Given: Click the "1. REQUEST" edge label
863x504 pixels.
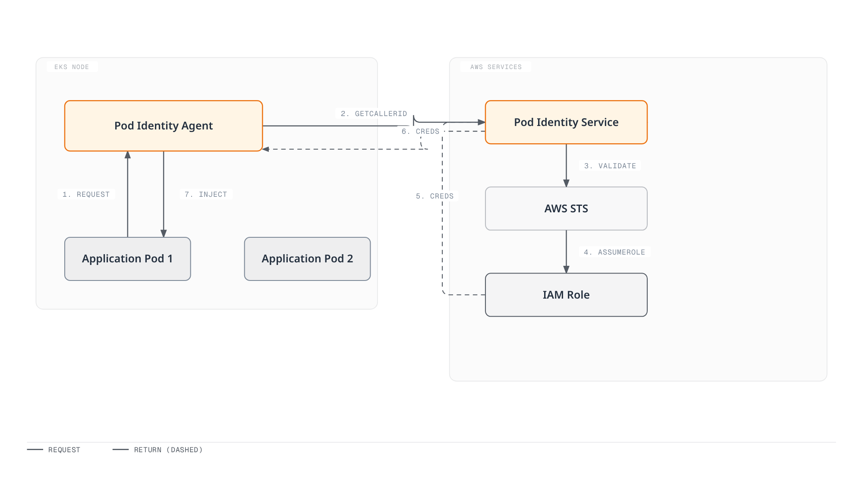Looking at the screenshot, I should (x=86, y=194).
